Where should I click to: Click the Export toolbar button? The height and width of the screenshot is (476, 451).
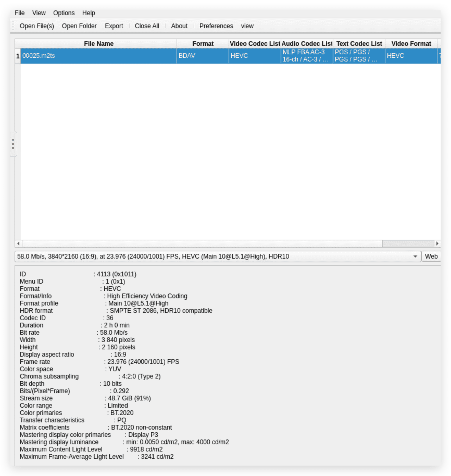[x=114, y=26]
